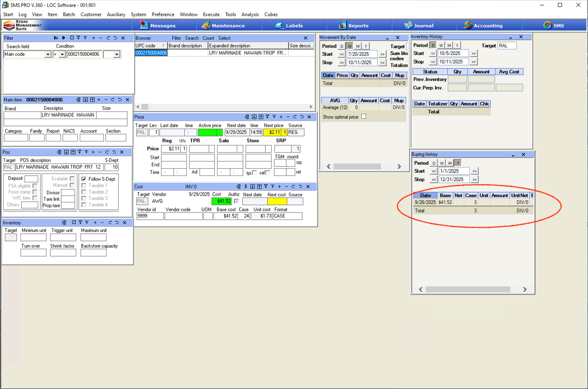The height and width of the screenshot is (389, 588).
Task: Click the move-to-top icon in Inventory panel
Action: 87,223
